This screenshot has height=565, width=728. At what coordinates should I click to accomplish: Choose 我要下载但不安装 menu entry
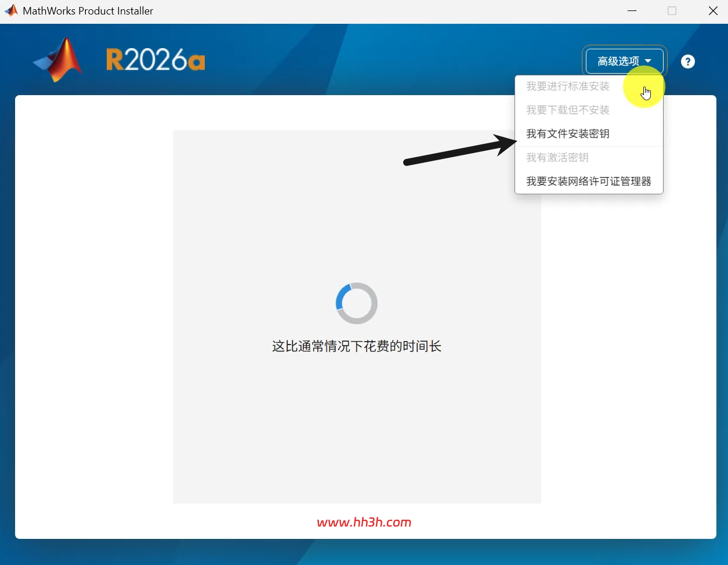589,110
